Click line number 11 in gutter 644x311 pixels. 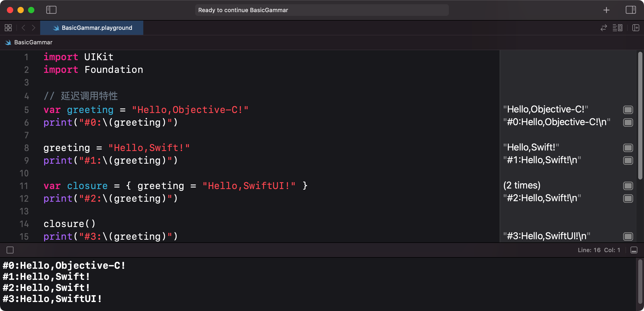click(x=24, y=186)
